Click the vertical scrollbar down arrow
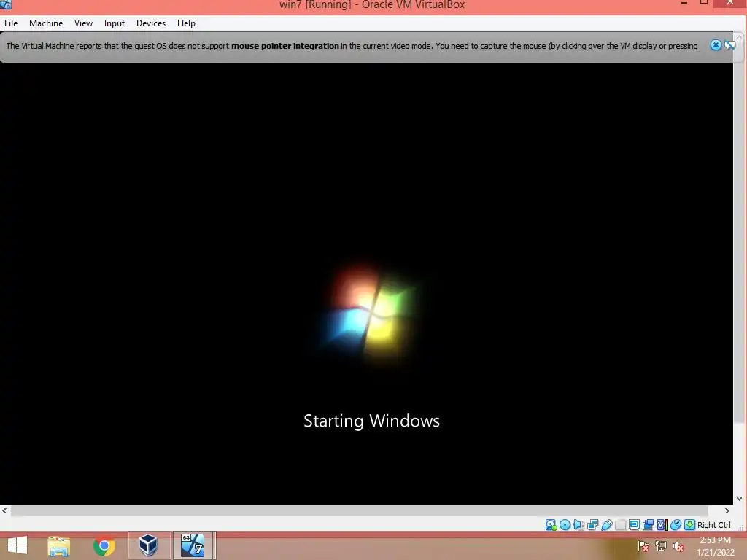Image resolution: width=747 pixels, height=560 pixels. click(x=740, y=499)
